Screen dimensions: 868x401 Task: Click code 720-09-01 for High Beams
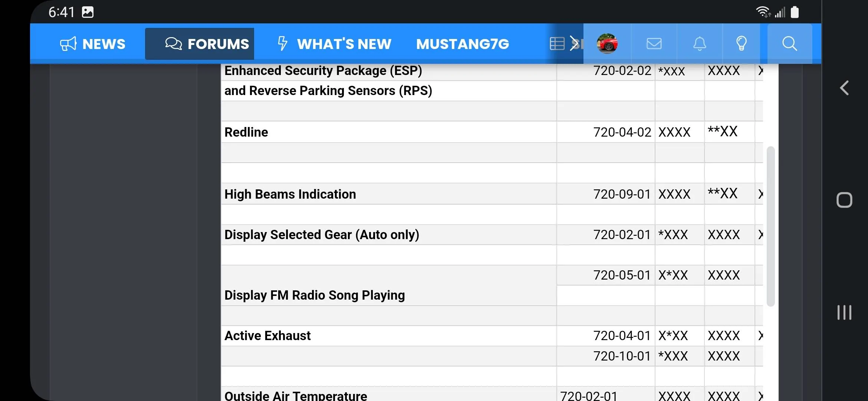click(622, 194)
